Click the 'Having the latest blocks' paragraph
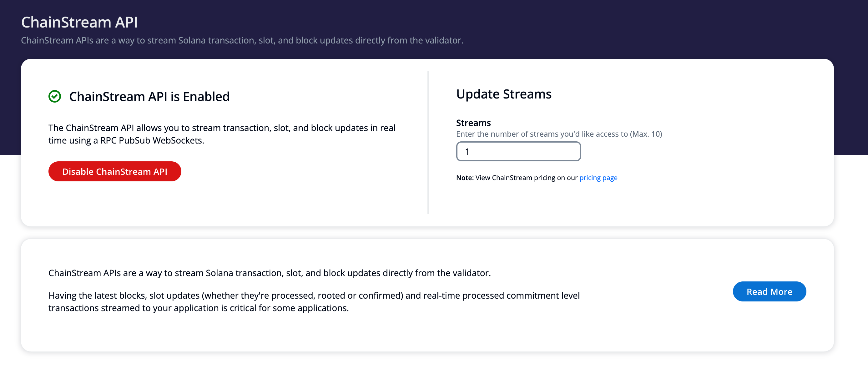 (x=314, y=301)
